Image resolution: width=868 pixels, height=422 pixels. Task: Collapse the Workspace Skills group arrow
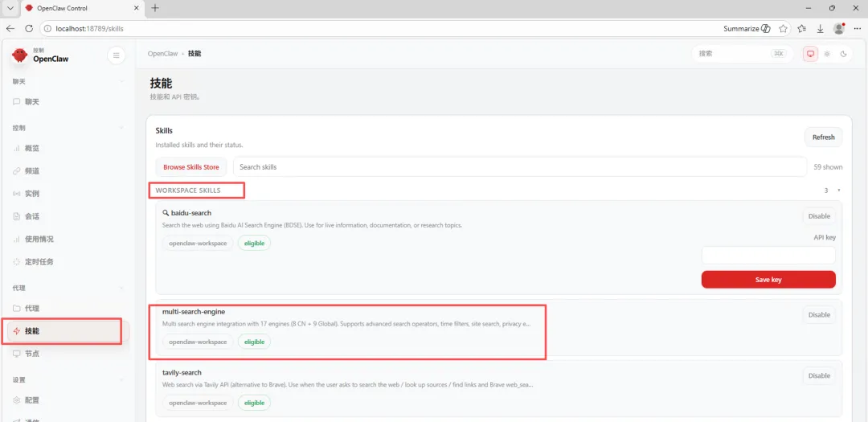click(838, 191)
